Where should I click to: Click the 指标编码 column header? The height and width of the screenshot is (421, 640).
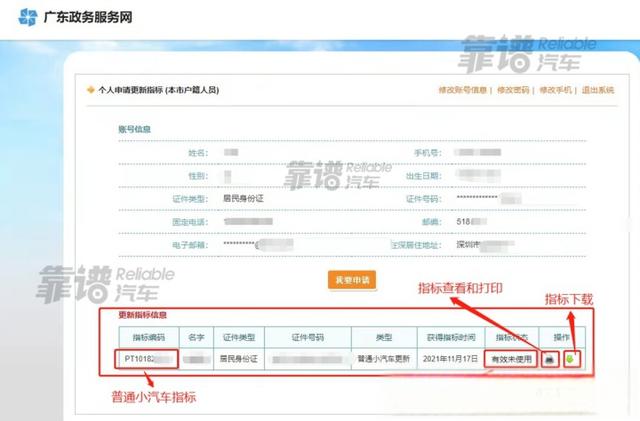tap(149, 337)
